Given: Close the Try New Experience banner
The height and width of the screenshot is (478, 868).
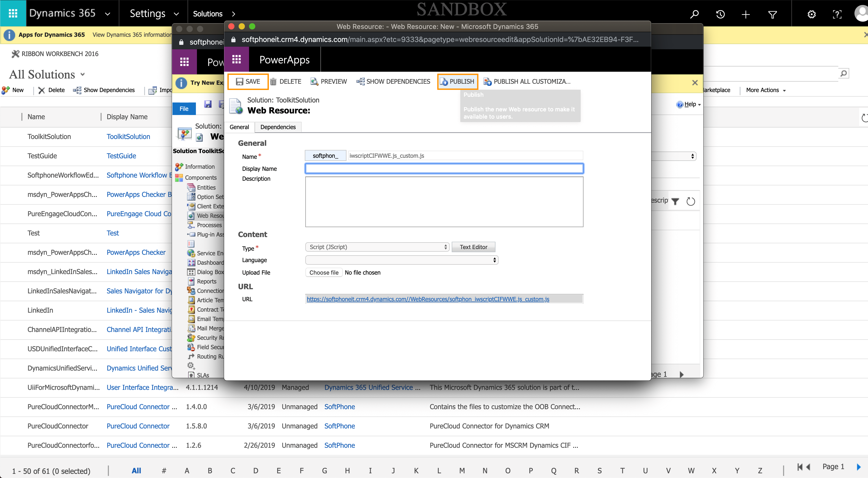Looking at the screenshot, I should [x=695, y=83].
